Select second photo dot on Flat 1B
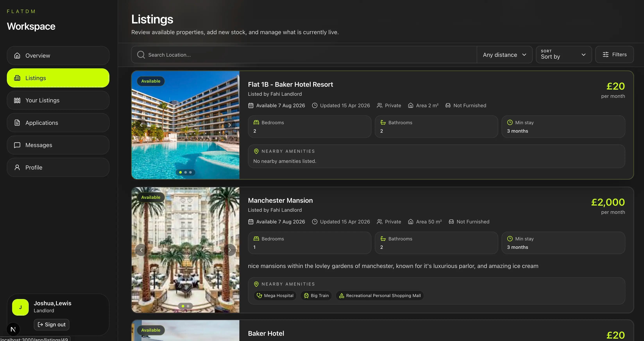Image resolution: width=644 pixels, height=341 pixels. pos(185,172)
